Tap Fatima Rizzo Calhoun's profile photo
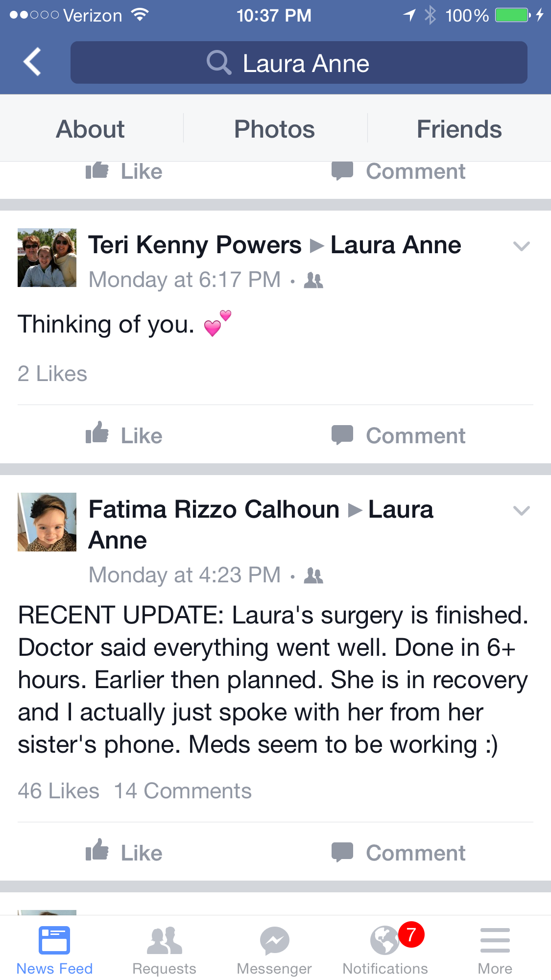The height and width of the screenshot is (980, 551). click(47, 522)
